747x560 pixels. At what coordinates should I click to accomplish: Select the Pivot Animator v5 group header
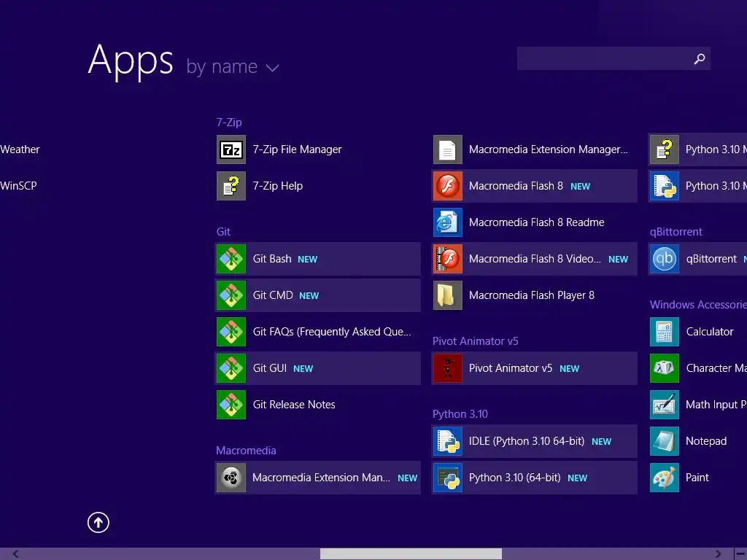475,341
